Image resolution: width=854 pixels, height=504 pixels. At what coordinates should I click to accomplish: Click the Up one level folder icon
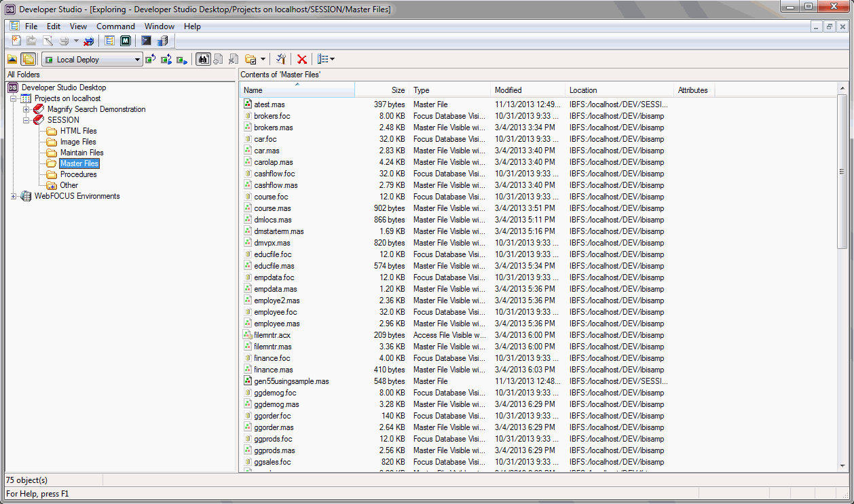point(12,60)
